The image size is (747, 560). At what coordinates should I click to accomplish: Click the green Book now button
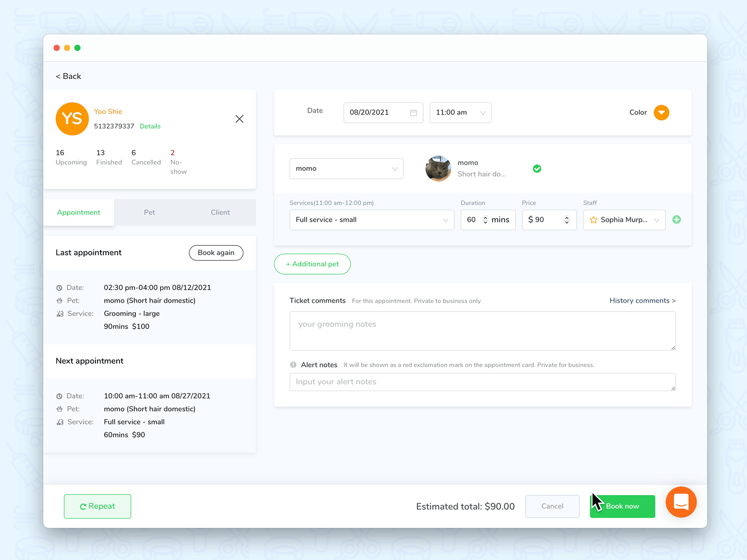(x=622, y=507)
